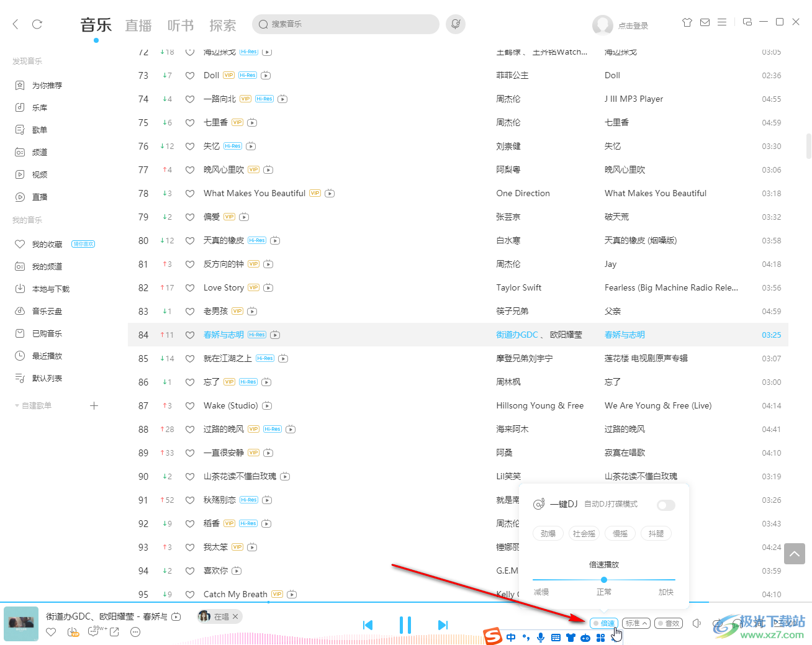Favorite the Doll song with heart icon
The image size is (812, 645).
[x=190, y=76]
